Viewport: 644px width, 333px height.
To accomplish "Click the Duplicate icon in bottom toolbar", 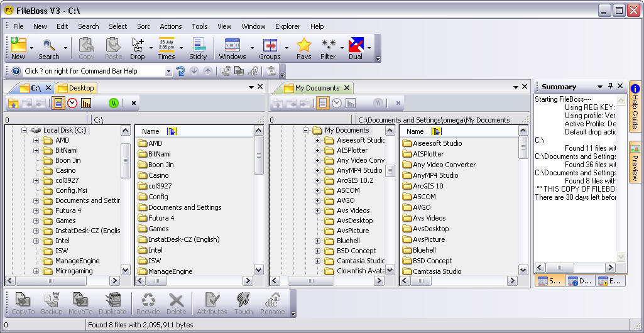I will 112,300.
